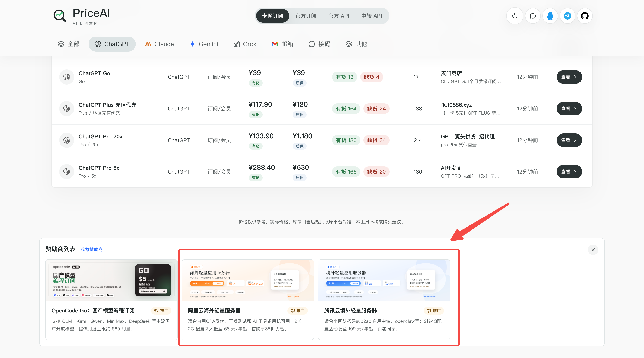Click 推广 tag on 阿里云 card

[x=297, y=311]
